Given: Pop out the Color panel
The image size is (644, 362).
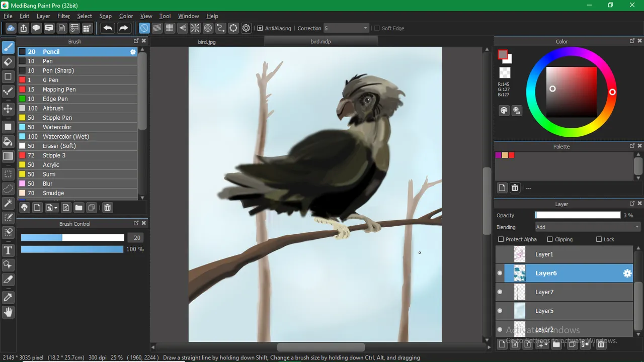Looking at the screenshot, I should coord(632,41).
